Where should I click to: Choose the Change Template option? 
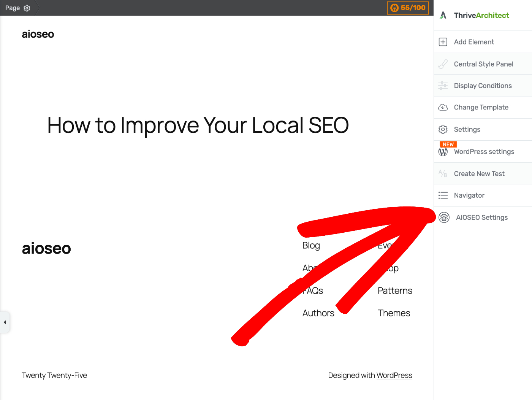(x=483, y=107)
